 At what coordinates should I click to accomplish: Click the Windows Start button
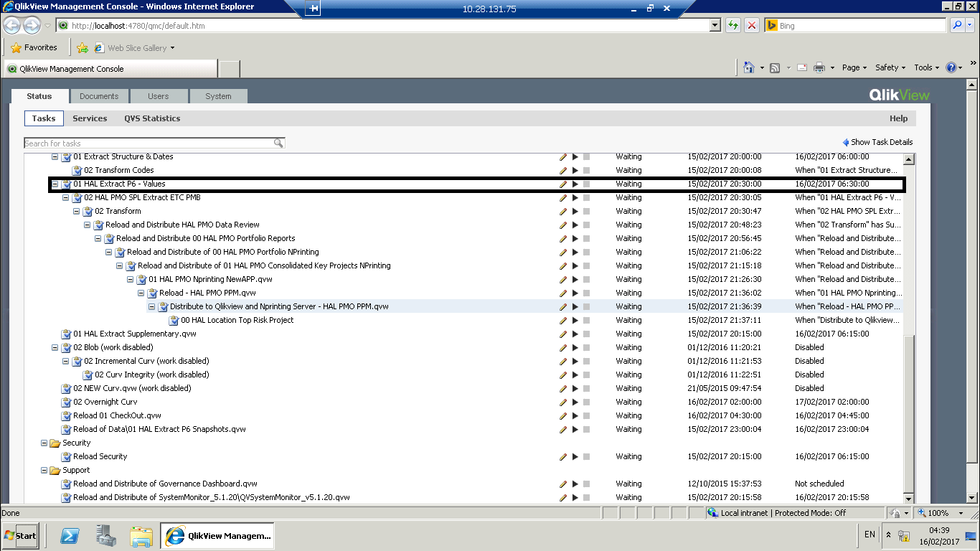point(20,535)
